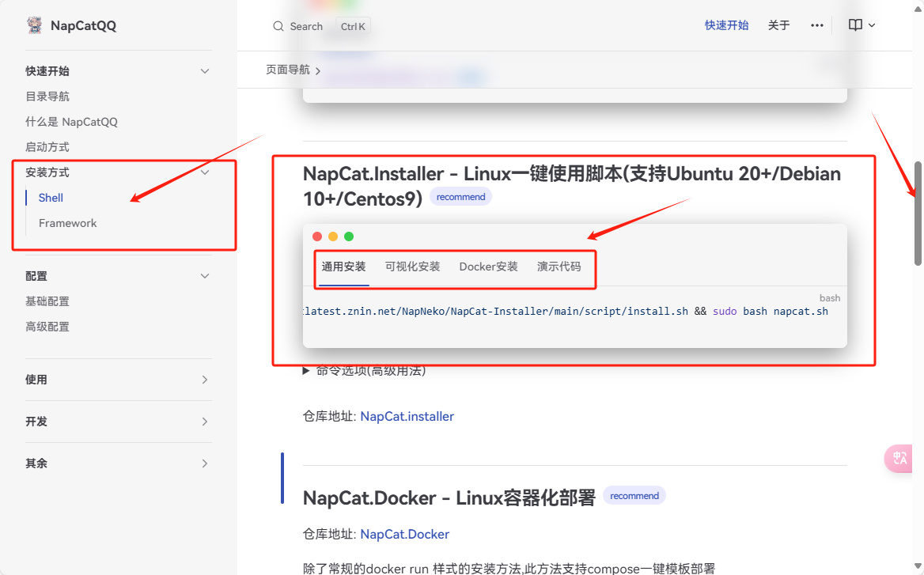
Task: Expand the 开发 sidebar section
Action: pos(204,422)
